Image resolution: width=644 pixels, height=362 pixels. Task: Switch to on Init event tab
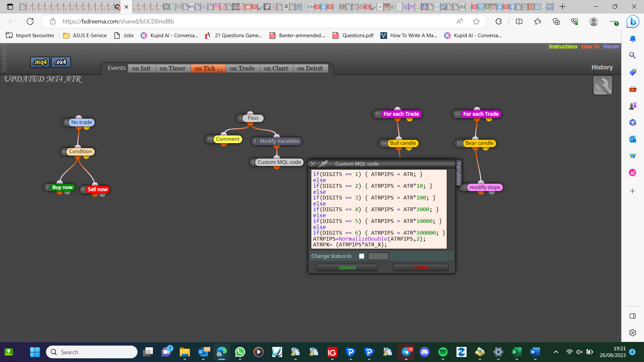[141, 68]
